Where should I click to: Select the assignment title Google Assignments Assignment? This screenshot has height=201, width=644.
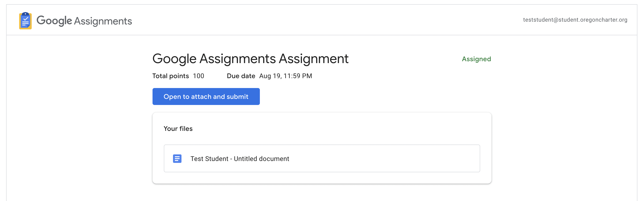point(250,59)
